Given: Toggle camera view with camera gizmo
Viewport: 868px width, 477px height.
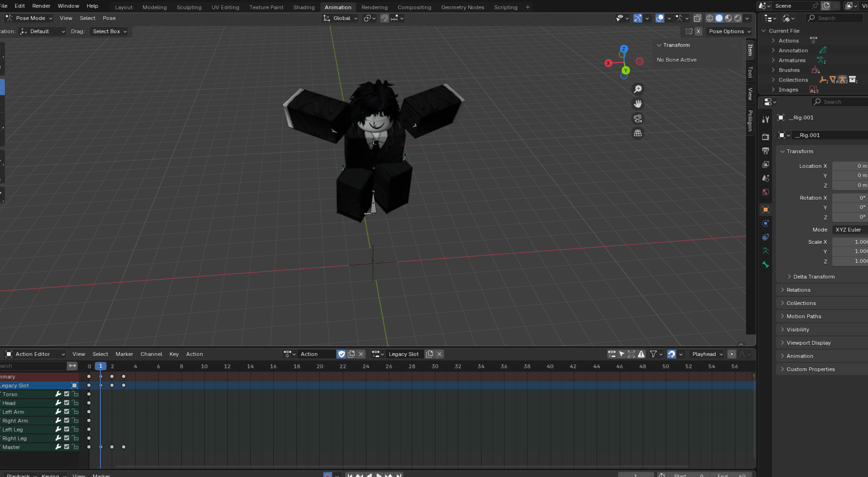Looking at the screenshot, I should coord(638,119).
